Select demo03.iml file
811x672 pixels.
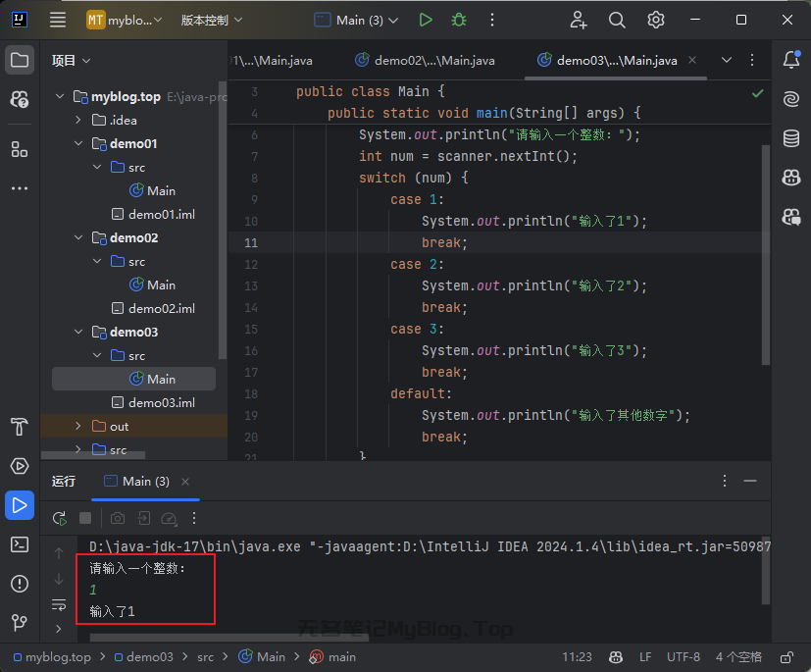(x=154, y=402)
